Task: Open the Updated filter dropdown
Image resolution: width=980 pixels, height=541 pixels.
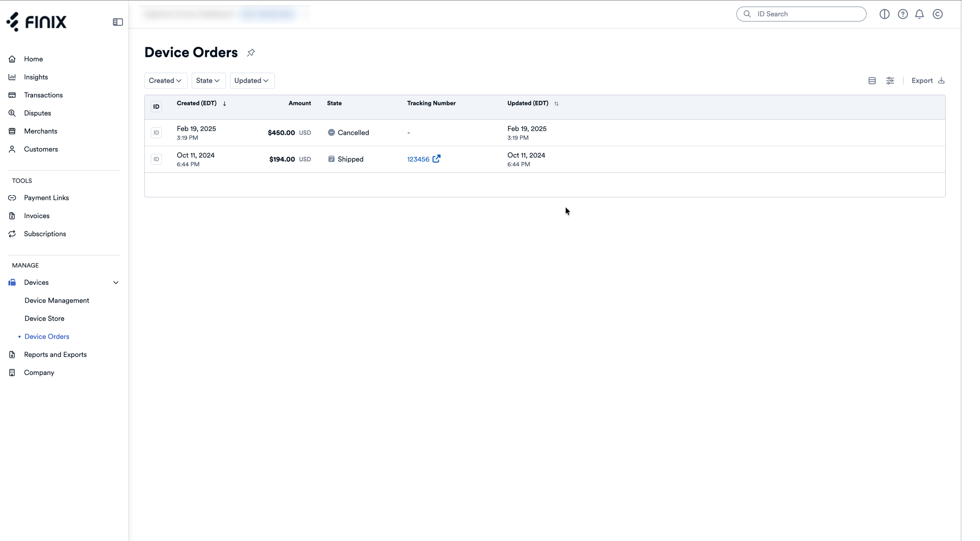Action: (252, 81)
